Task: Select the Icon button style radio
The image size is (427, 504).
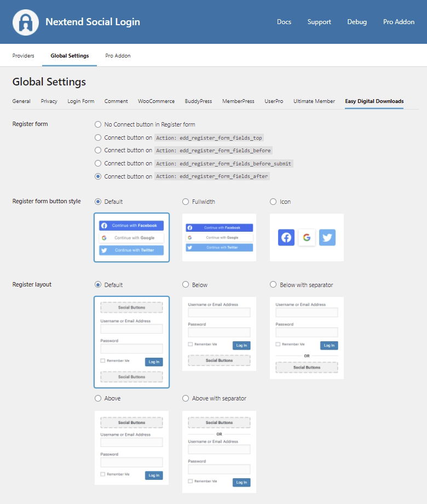Action: tap(273, 202)
